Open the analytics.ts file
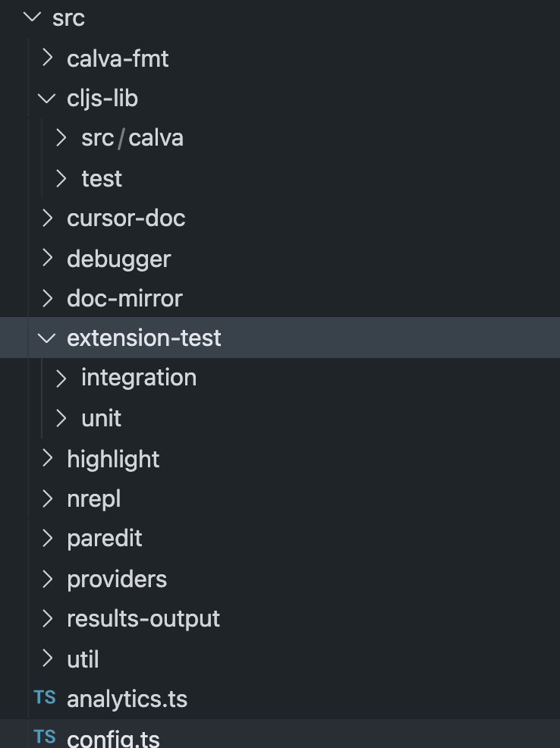 126,698
